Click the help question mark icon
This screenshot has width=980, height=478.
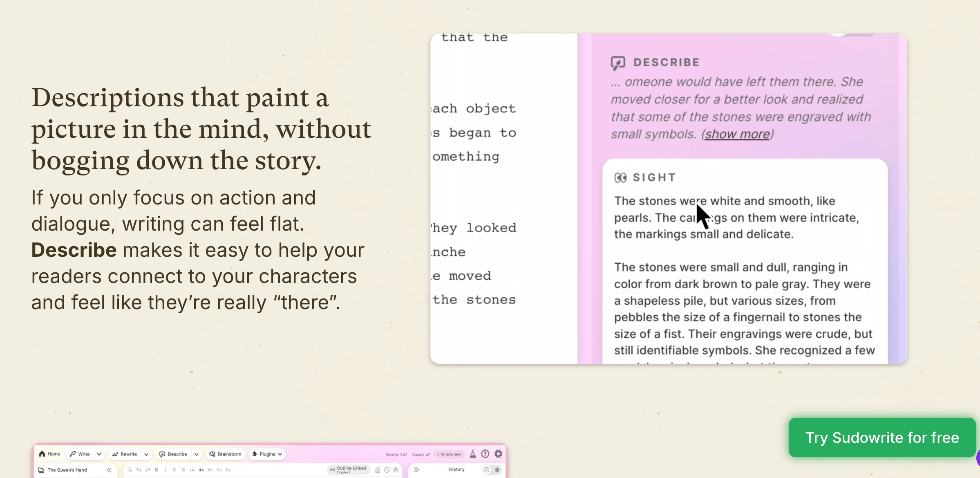pos(485,454)
